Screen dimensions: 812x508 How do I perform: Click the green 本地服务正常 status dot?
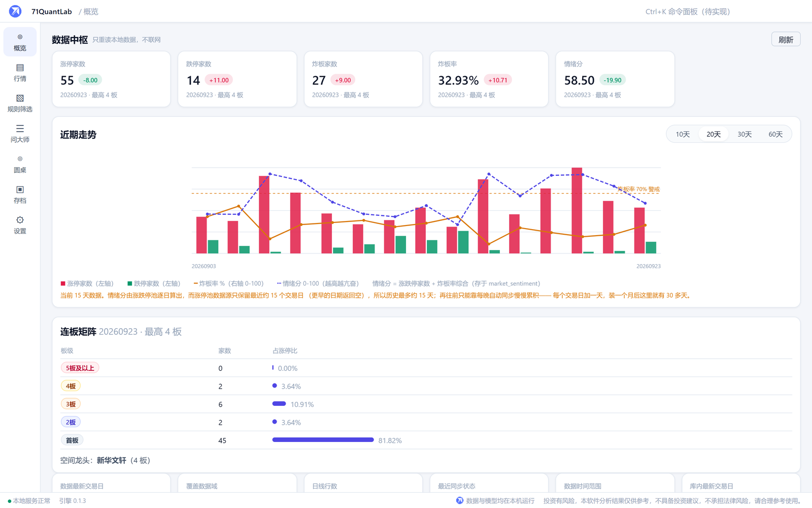click(x=10, y=501)
